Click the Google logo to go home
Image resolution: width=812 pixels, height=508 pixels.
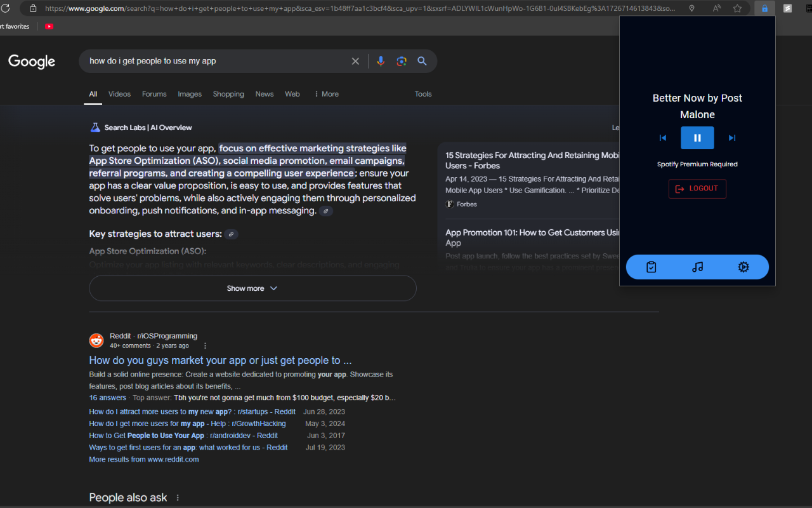tap(31, 62)
